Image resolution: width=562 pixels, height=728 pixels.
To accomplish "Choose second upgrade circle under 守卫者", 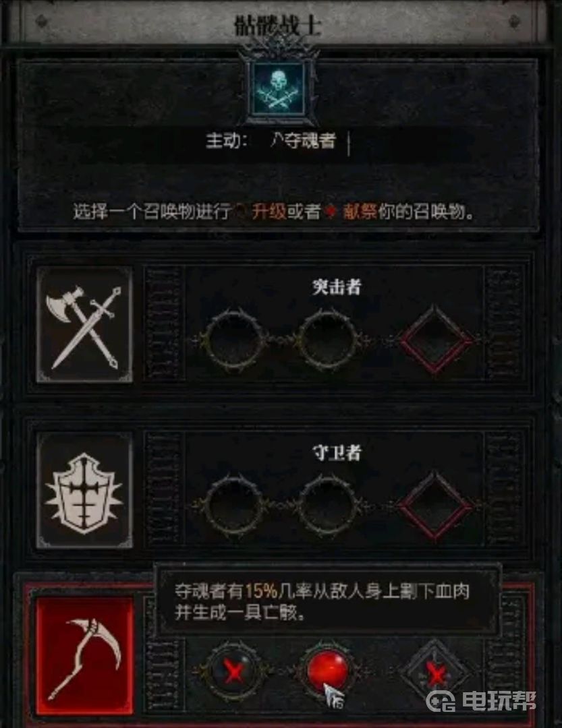I will 328,506.
